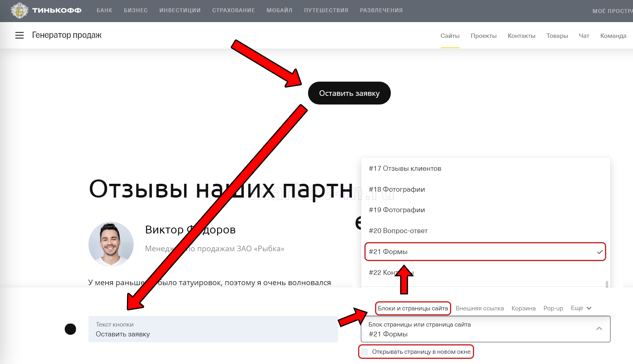The height and width of the screenshot is (364, 633).
Task: Select the "Pop-up" link type tab
Action: (x=553, y=308)
